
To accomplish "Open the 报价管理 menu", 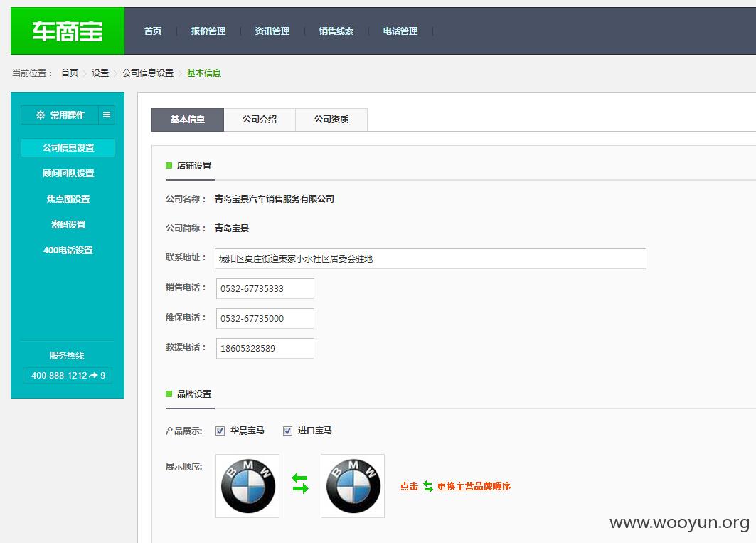I will [x=208, y=31].
